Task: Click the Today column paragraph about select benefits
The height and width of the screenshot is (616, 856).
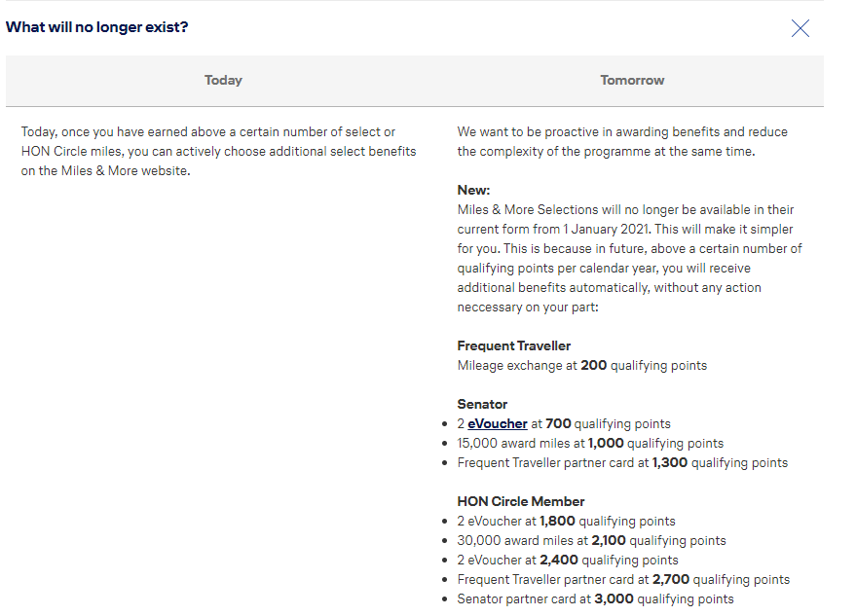Action: pos(219,151)
